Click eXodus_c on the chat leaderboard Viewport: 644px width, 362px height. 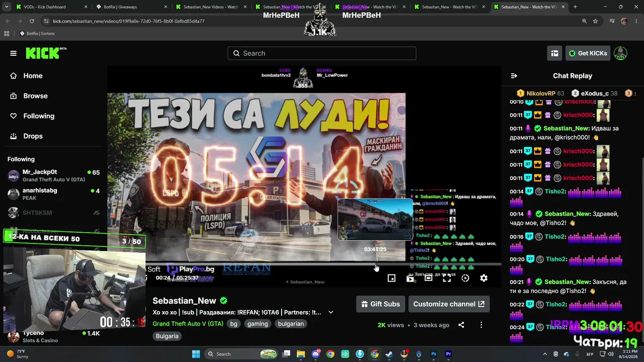[x=595, y=94]
